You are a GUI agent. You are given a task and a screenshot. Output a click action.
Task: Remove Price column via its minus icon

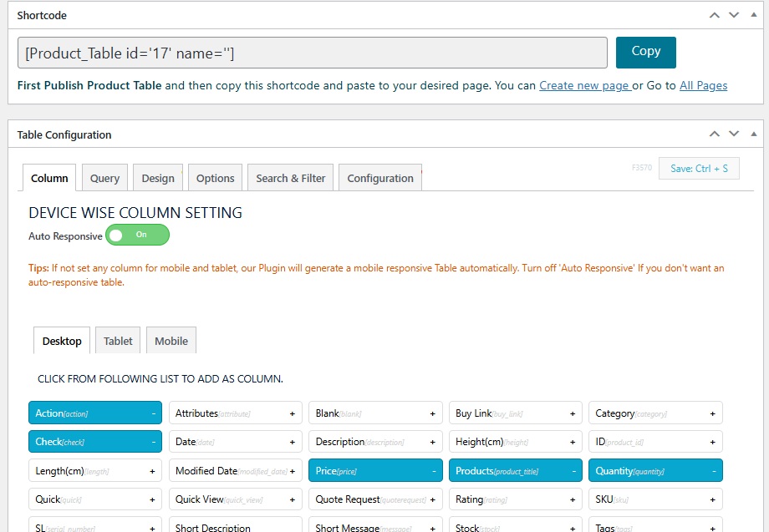pyautogui.click(x=433, y=471)
